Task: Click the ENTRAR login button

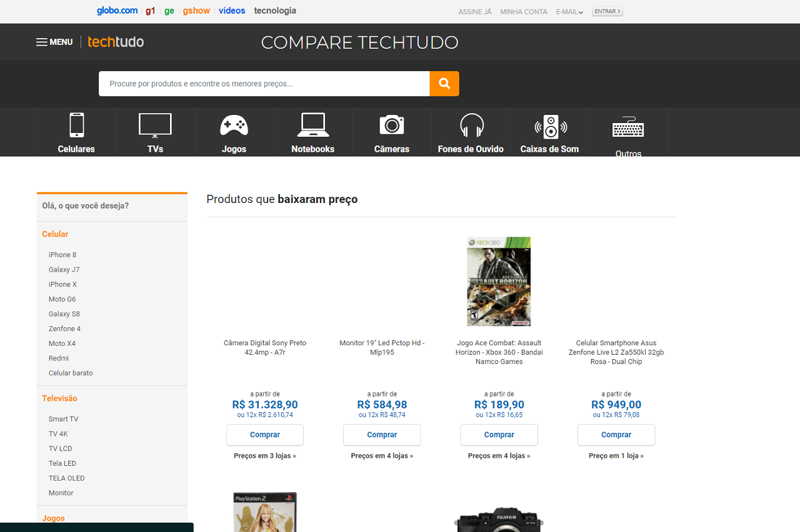Action: [x=607, y=11]
